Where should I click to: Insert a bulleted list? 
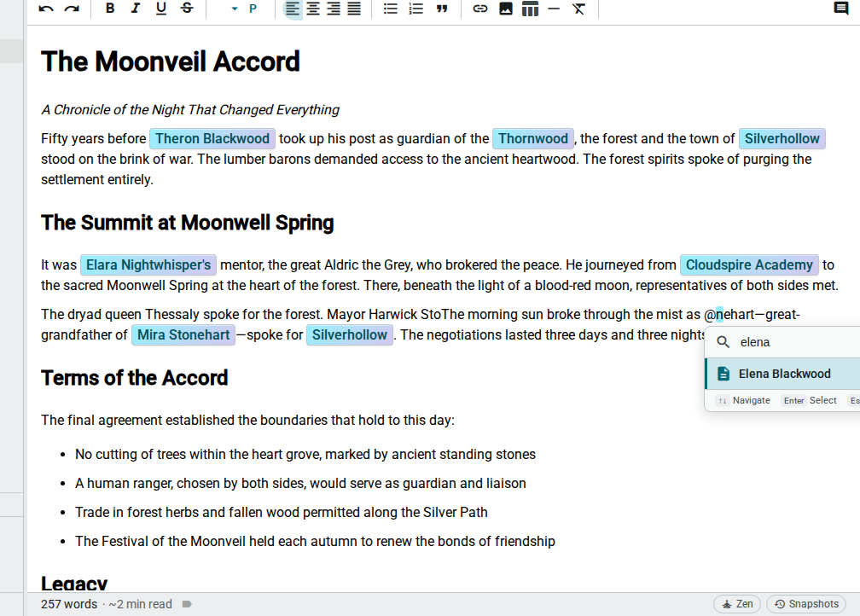(x=391, y=9)
